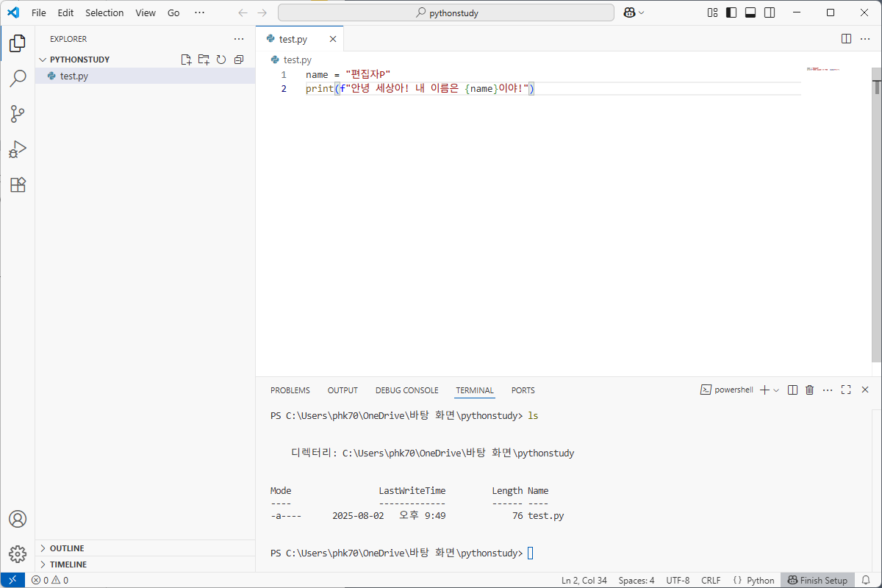Open test.py in the Explorer tree
Screen dimensions: 882x588
tap(146, 76)
